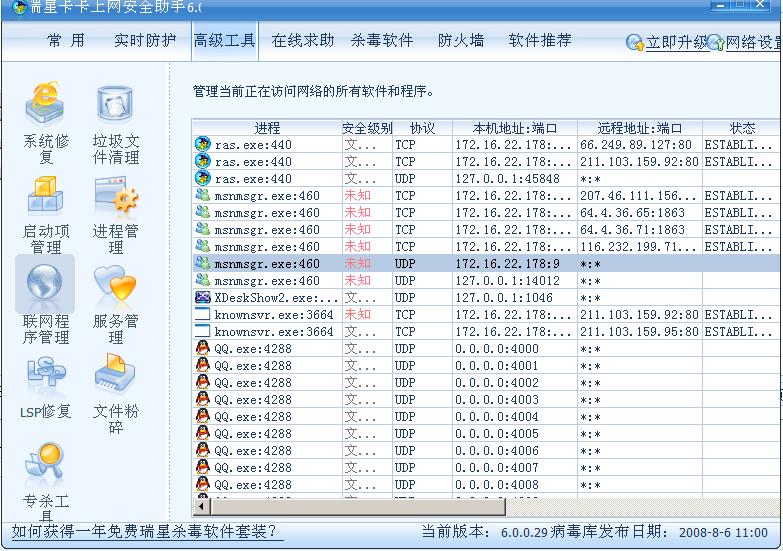Open 文件粉碎 file shredder
The height and width of the screenshot is (551, 783).
(x=115, y=394)
